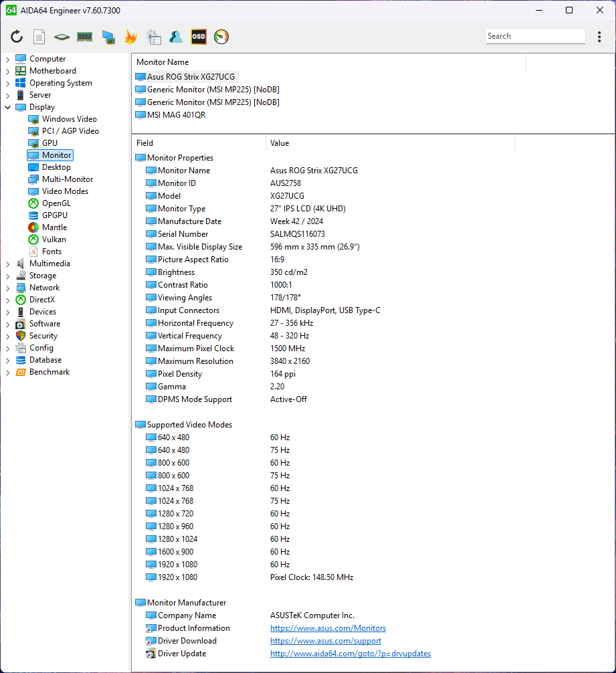The height and width of the screenshot is (673, 616).
Task: Click the Monitor Name column header
Action: (x=328, y=62)
